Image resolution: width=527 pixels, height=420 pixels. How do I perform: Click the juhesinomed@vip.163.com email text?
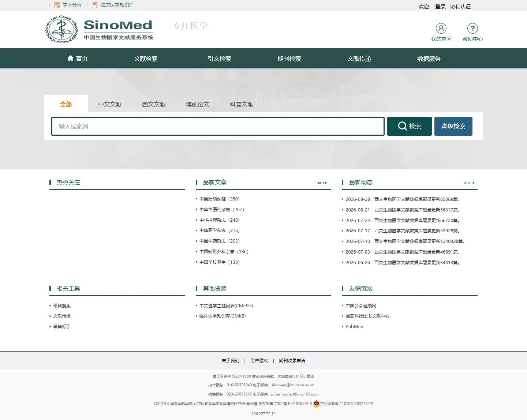tap(295, 394)
